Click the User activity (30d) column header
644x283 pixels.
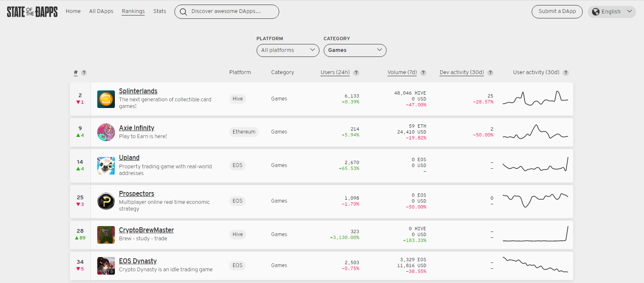(x=536, y=72)
